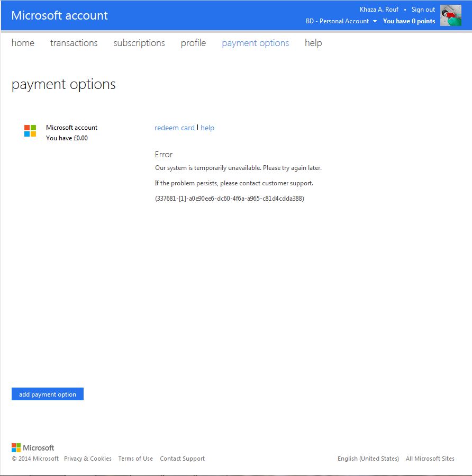Select the payment options tab
The width and height of the screenshot is (472, 476).
256,43
